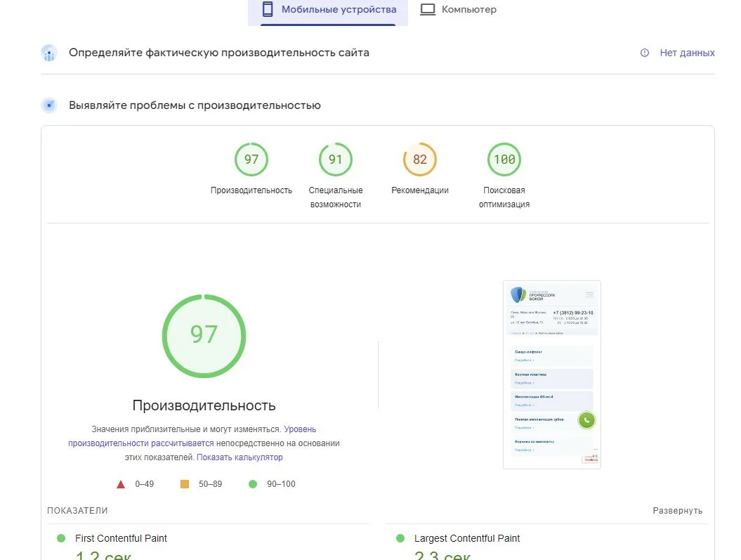Switch to the Компьютер tab
This screenshot has height=560, width=741.
pos(458,9)
